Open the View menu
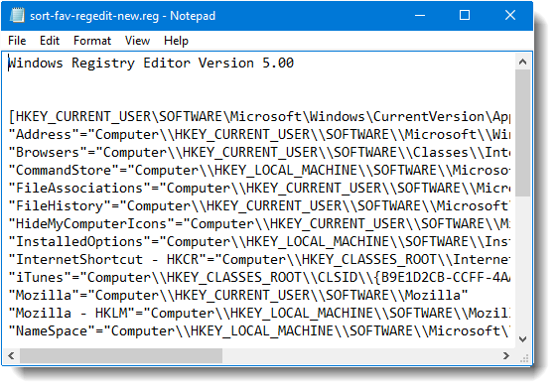This screenshot has width=559, height=392. (137, 41)
